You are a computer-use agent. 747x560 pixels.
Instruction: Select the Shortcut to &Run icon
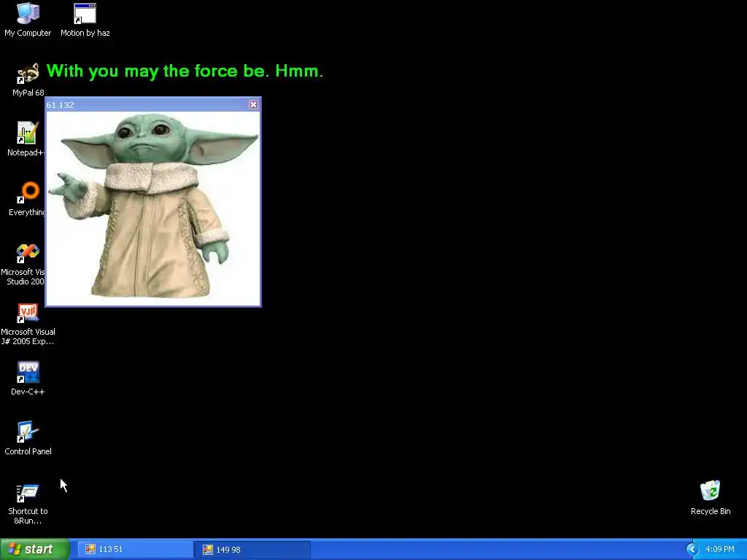(x=28, y=492)
